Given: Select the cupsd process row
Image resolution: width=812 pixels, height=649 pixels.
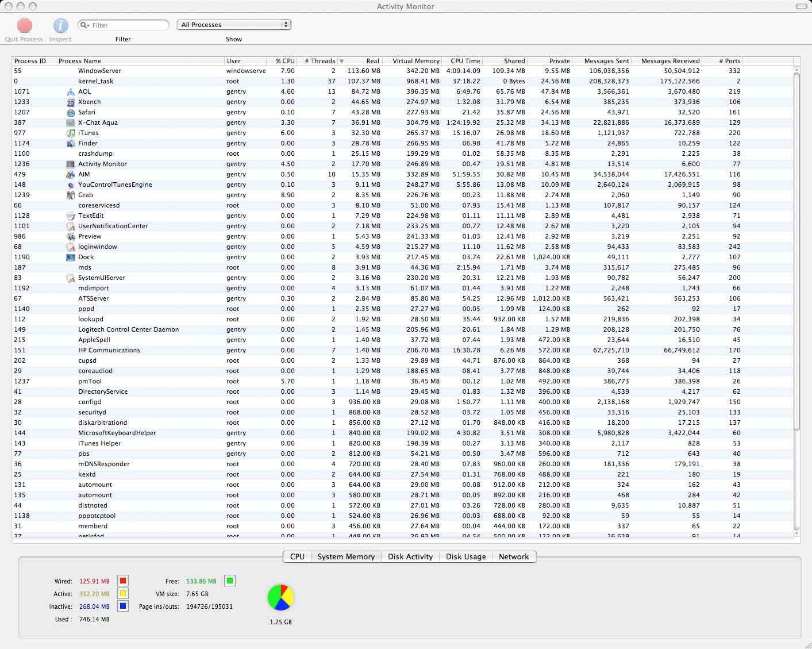Looking at the screenshot, I should (402, 361).
